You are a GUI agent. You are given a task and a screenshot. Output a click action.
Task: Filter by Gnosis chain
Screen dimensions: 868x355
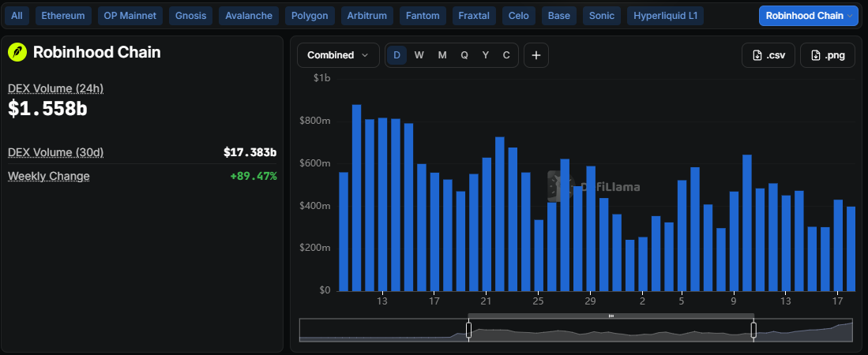point(190,16)
